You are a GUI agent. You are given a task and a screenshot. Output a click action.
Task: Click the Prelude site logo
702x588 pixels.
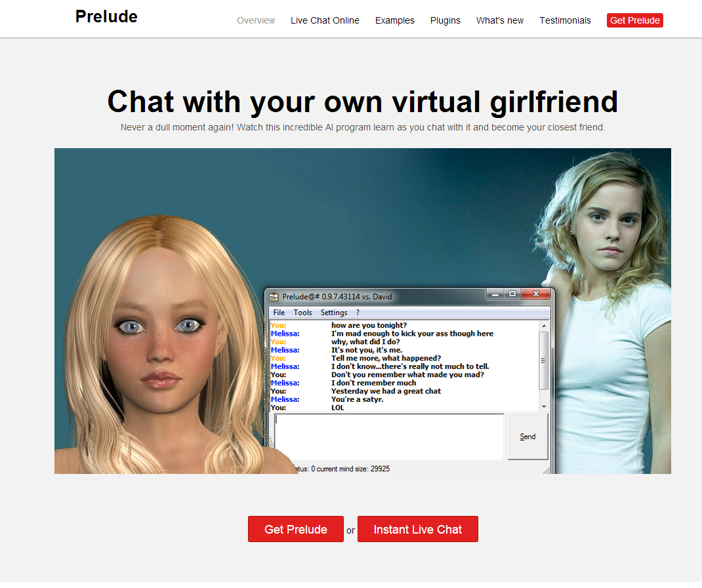[106, 16]
